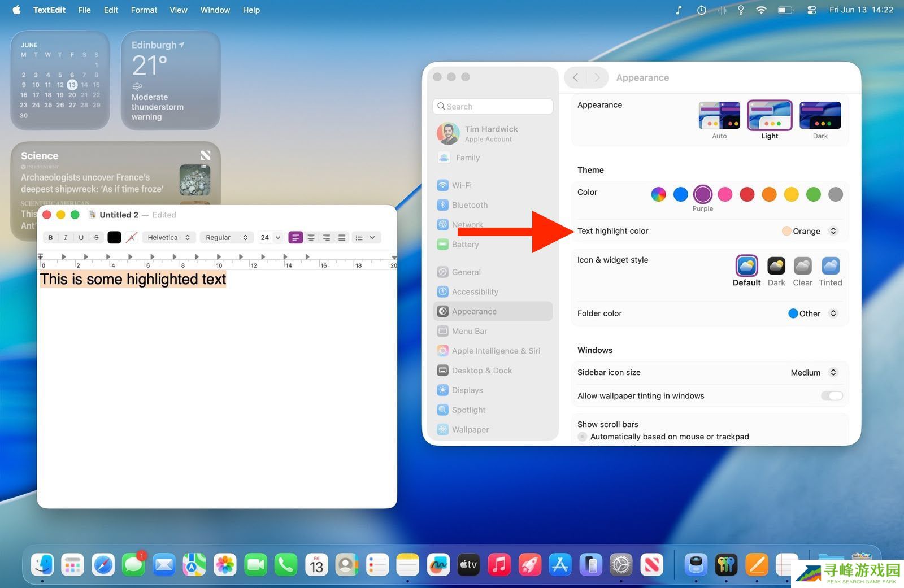Open the Text highlight color dropdown

click(x=809, y=231)
